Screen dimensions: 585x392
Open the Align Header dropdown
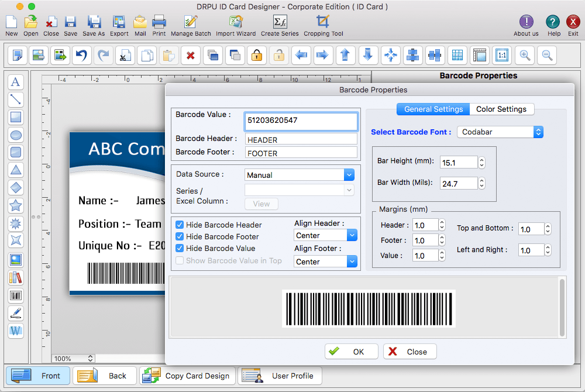pyautogui.click(x=325, y=235)
